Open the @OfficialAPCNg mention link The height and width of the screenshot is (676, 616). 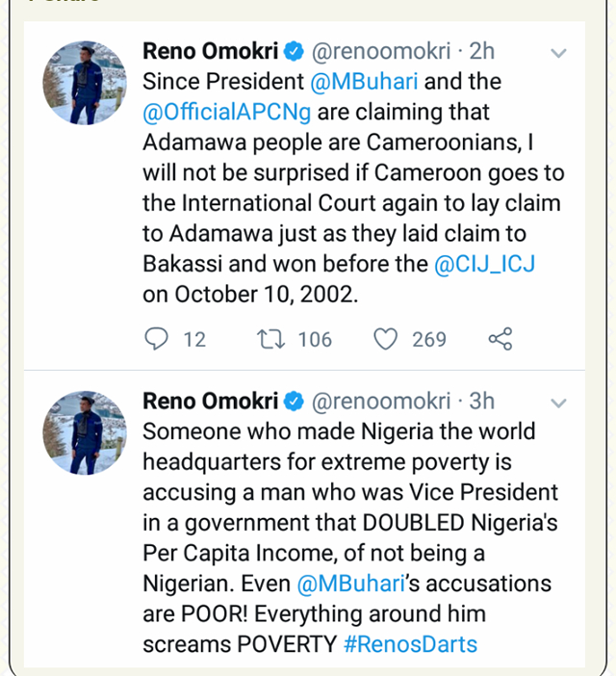pos(226,112)
